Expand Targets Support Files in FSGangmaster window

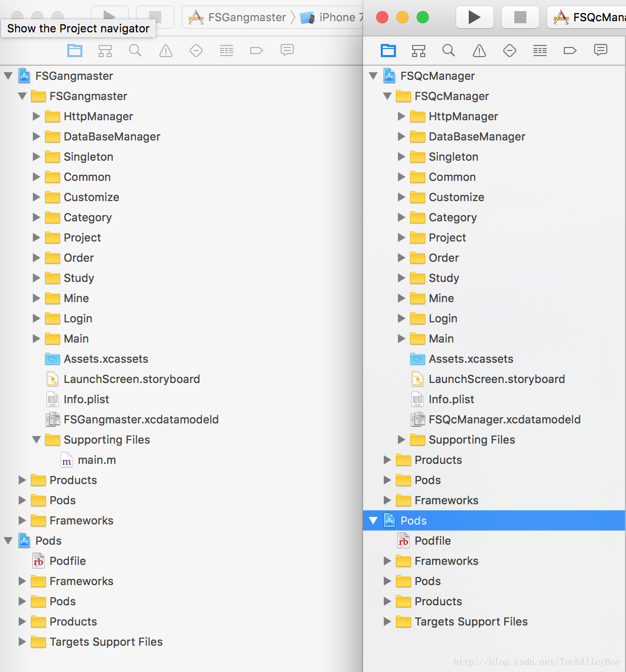[x=22, y=642]
